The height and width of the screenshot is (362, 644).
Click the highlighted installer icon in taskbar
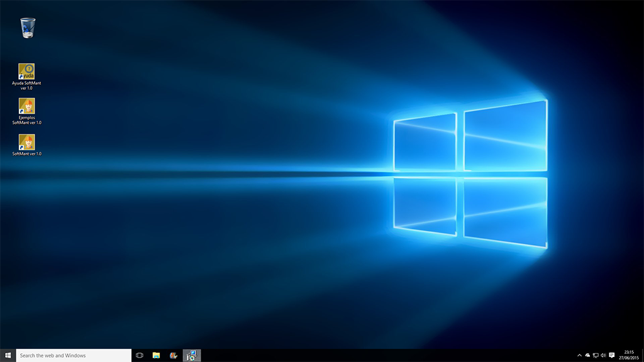click(x=192, y=355)
